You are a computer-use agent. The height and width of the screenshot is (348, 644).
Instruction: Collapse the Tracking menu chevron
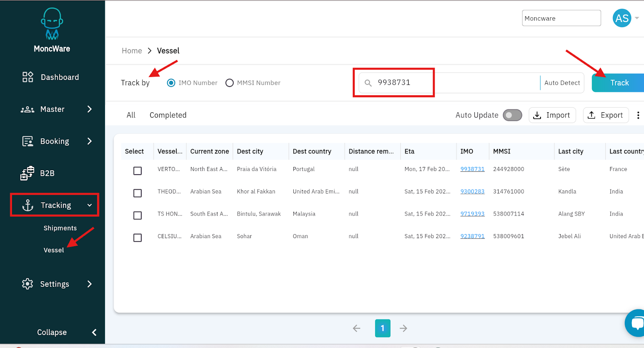point(89,205)
